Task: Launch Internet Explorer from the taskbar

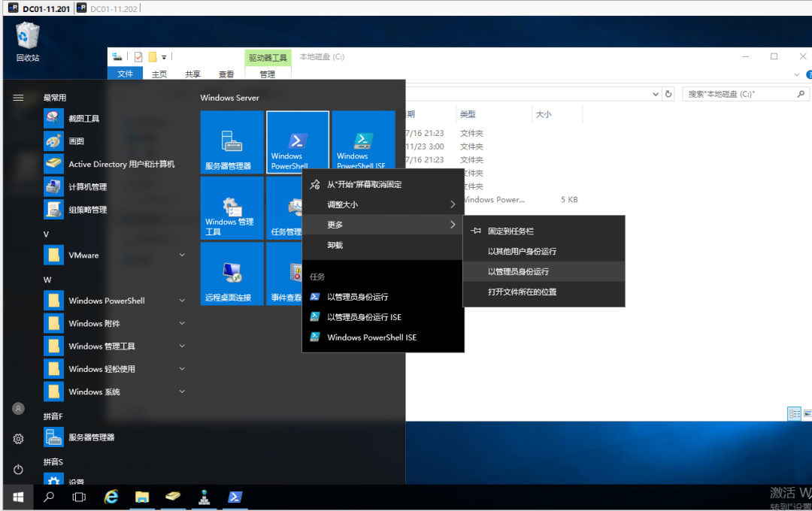Action: point(111,497)
